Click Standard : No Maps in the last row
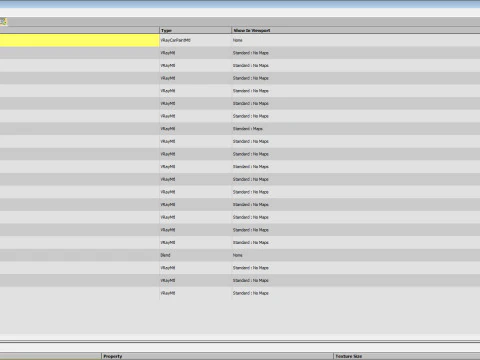Image resolution: width=480 pixels, height=360 pixels. [251, 293]
